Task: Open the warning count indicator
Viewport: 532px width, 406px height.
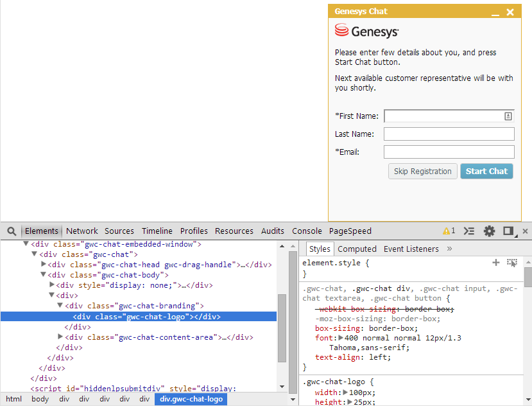Action: click(449, 231)
